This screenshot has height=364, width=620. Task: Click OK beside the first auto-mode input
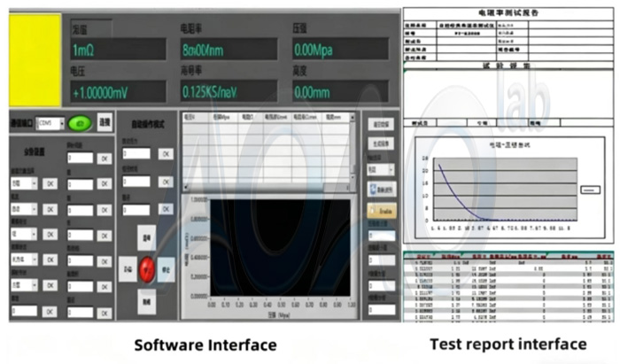166,153
